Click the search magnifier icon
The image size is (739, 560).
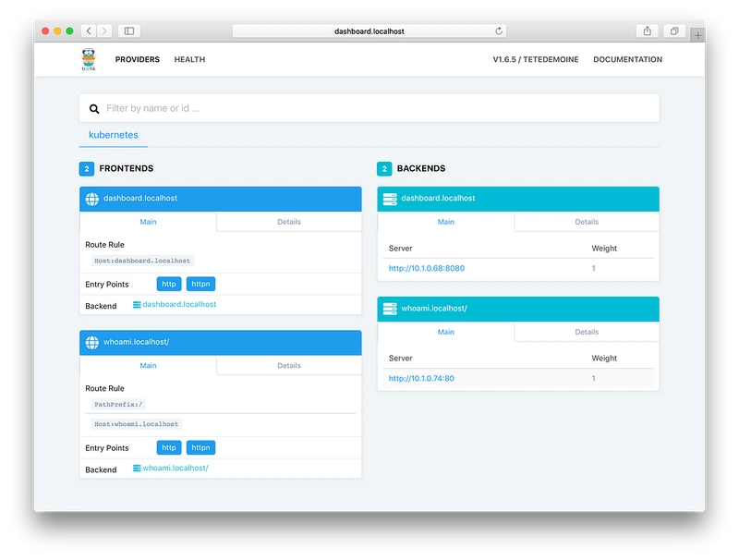[x=94, y=109]
